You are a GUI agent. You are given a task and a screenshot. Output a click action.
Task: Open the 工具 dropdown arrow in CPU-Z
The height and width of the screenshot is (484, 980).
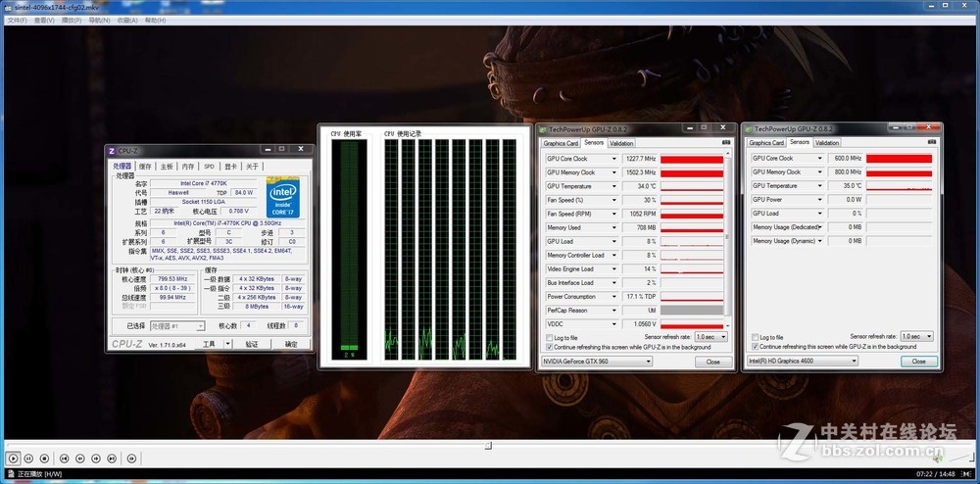pos(228,344)
